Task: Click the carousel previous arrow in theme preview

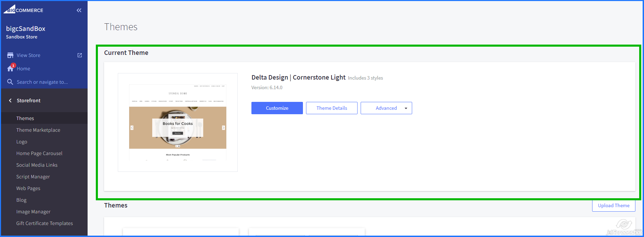Action: point(132,128)
